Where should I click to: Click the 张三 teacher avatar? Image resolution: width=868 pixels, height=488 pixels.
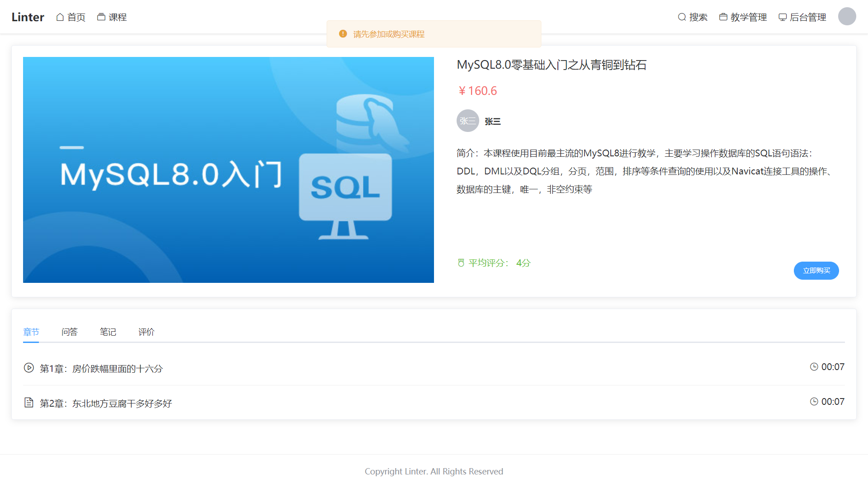467,121
